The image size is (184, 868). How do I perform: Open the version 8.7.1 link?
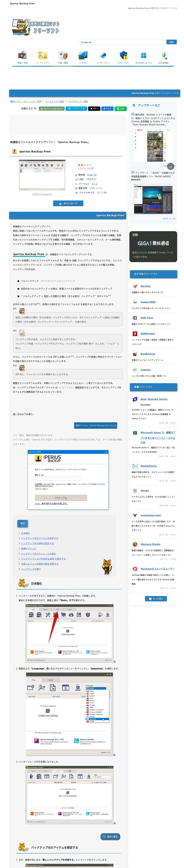(94, 184)
